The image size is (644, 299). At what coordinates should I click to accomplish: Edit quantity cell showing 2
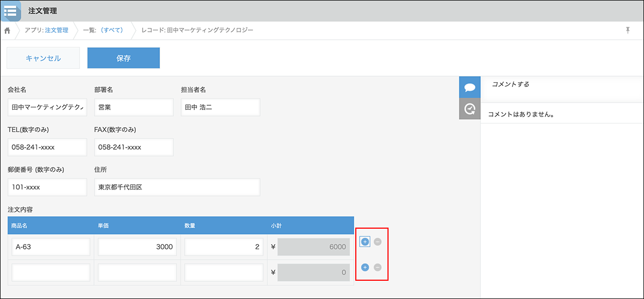point(224,247)
